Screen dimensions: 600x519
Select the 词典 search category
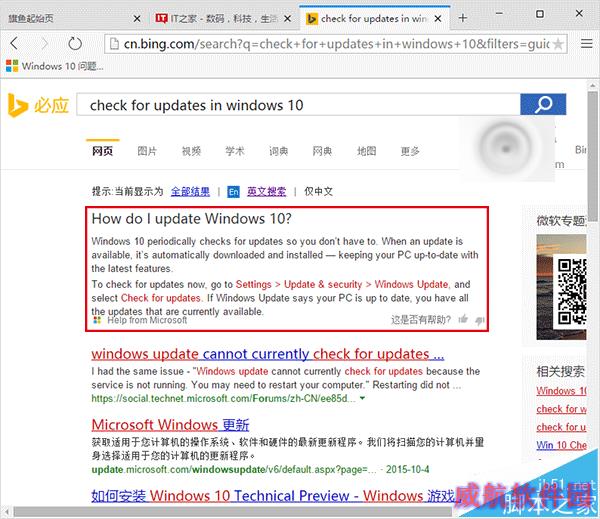[278, 151]
